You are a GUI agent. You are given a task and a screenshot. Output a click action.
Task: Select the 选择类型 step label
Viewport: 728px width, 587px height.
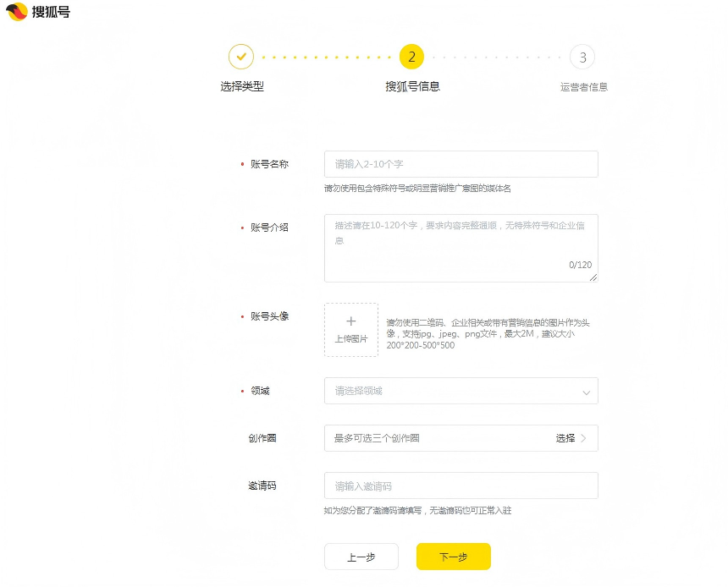(242, 86)
